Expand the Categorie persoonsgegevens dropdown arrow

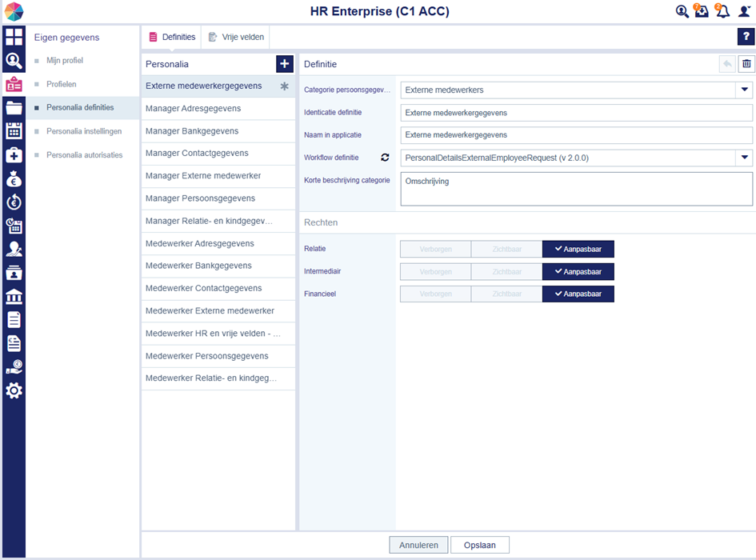(x=745, y=90)
